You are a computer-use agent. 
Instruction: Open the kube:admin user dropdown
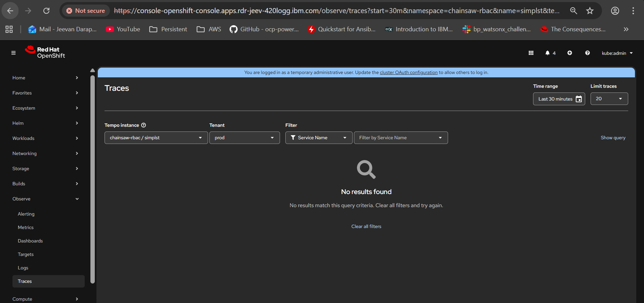point(617,53)
